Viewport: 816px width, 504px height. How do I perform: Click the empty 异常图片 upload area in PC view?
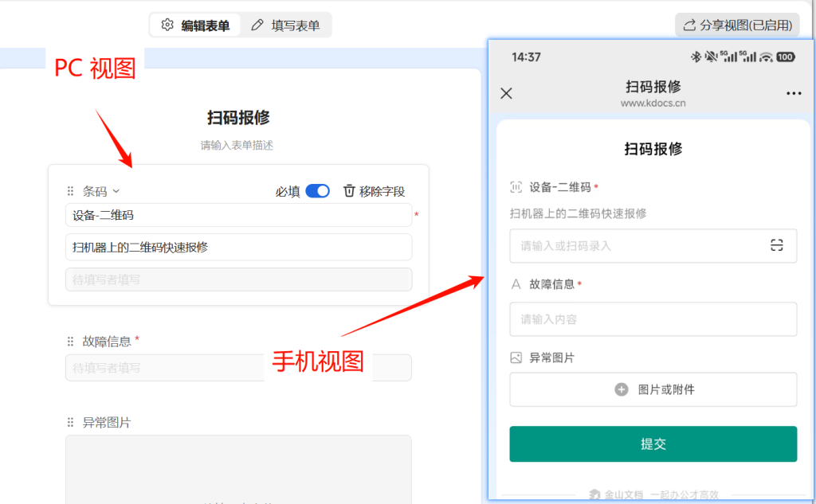pos(239,469)
